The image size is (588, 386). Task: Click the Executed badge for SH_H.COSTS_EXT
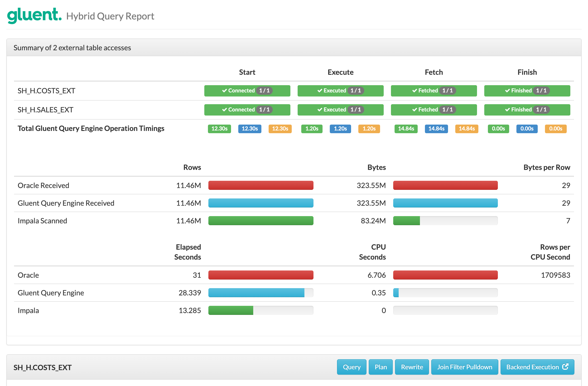coord(340,91)
